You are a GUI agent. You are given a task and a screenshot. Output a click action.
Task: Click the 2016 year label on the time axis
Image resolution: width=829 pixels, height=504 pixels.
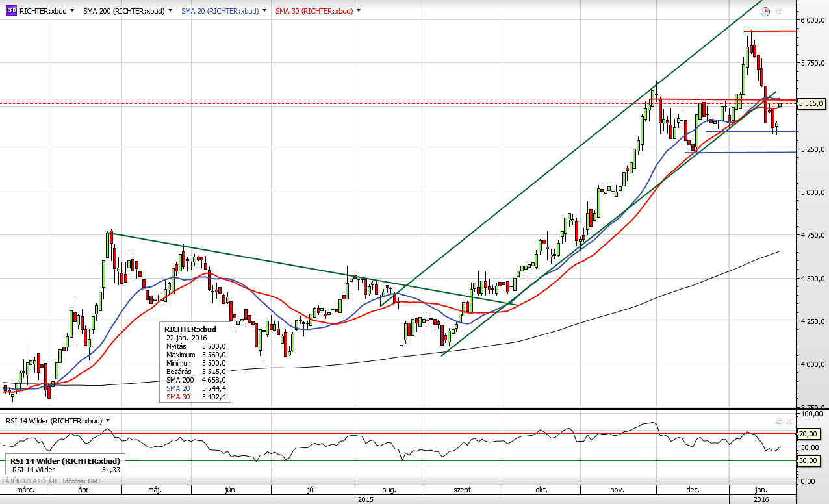coord(761,499)
